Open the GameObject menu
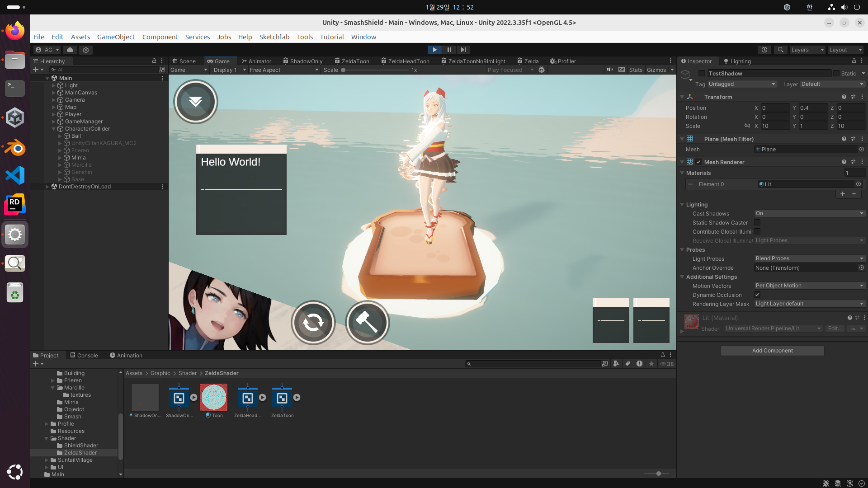The height and width of the screenshot is (488, 868). click(x=116, y=37)
